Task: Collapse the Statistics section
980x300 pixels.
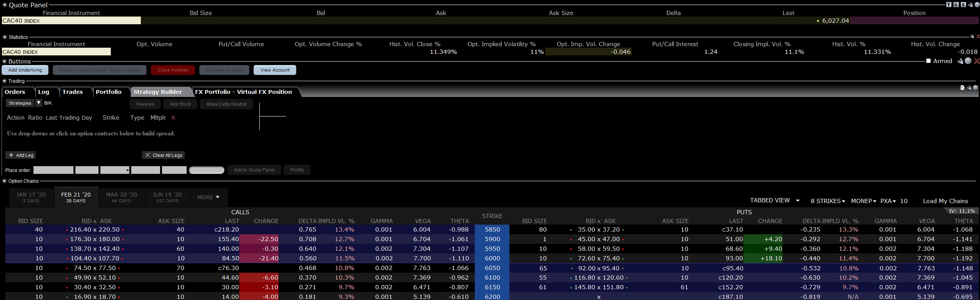Action: 5,37
